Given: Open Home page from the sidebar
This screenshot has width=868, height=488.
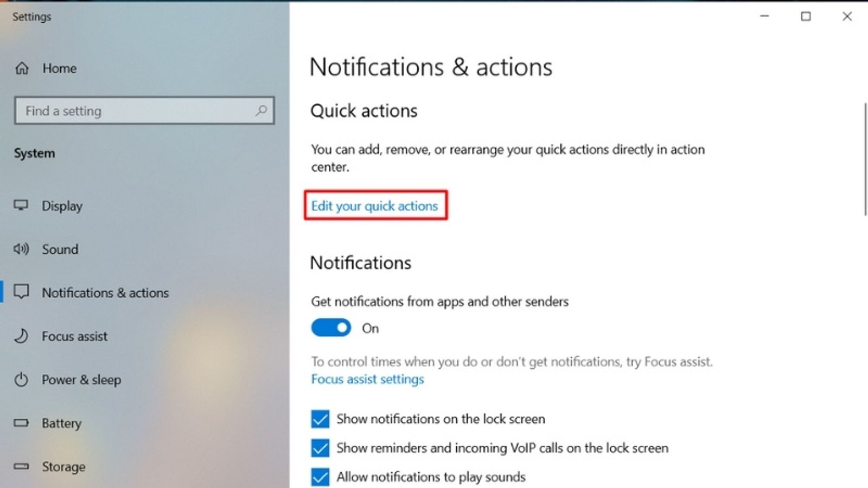Looking at the screenshot, I should [59, 68].
